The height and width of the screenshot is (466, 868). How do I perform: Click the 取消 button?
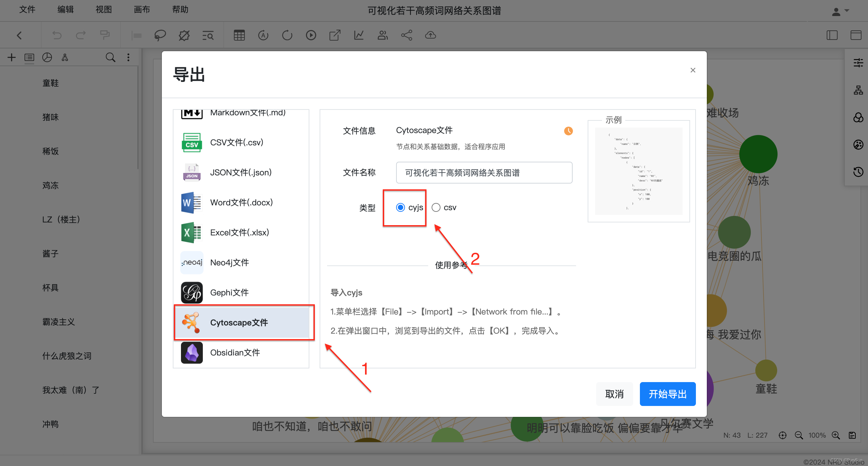[x=614, y=394]
